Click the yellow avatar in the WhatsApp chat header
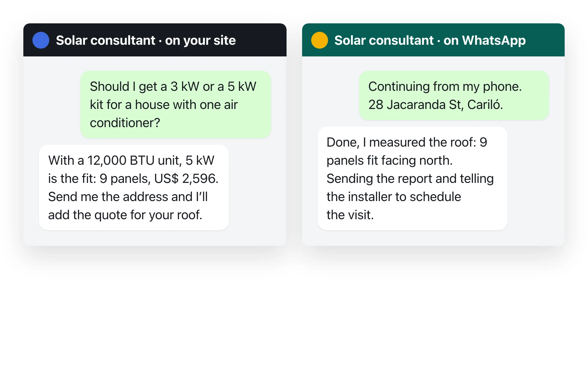 320,40
